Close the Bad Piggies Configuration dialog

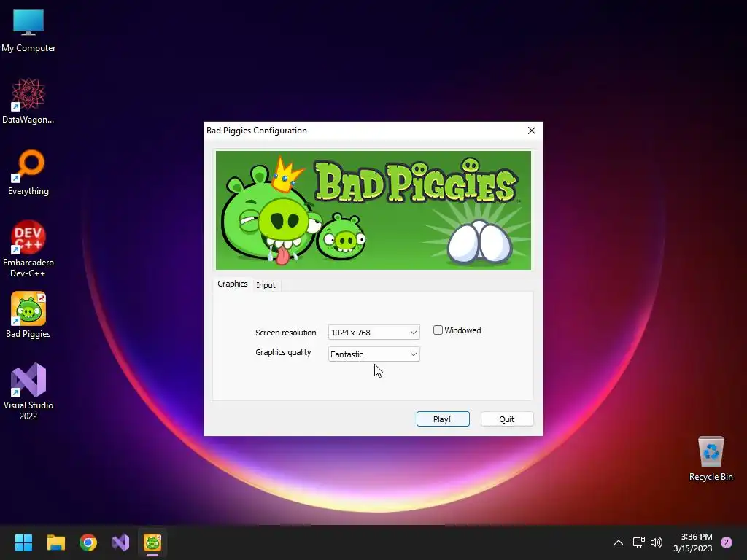tap(532, 131)
